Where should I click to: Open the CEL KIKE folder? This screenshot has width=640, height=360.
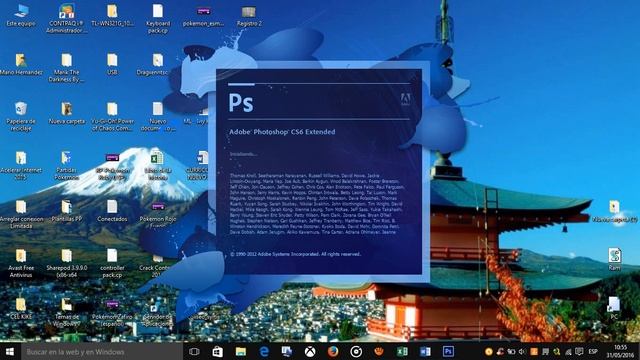tap(21, 309)
